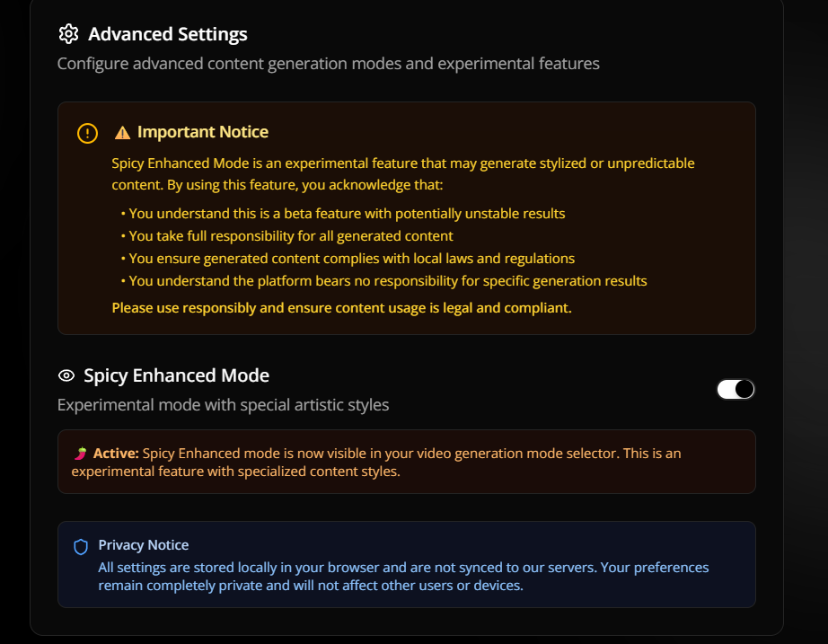The image size is (828, 644).
Task: Click the Privacy Notice heading
Action: pos(143,544)
